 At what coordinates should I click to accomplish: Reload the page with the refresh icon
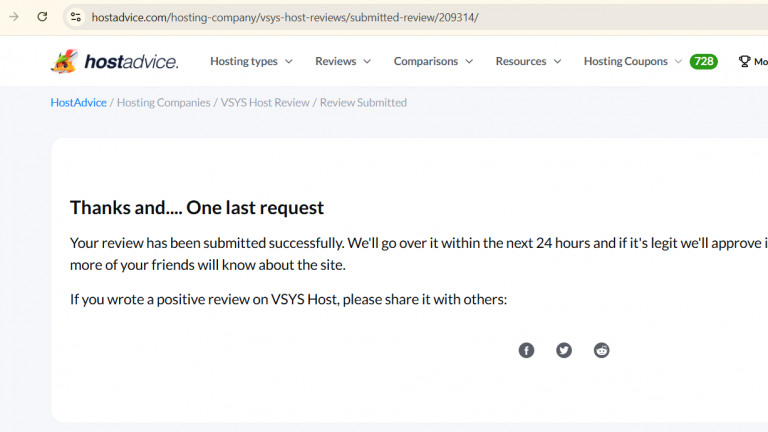tap(43, 17)
